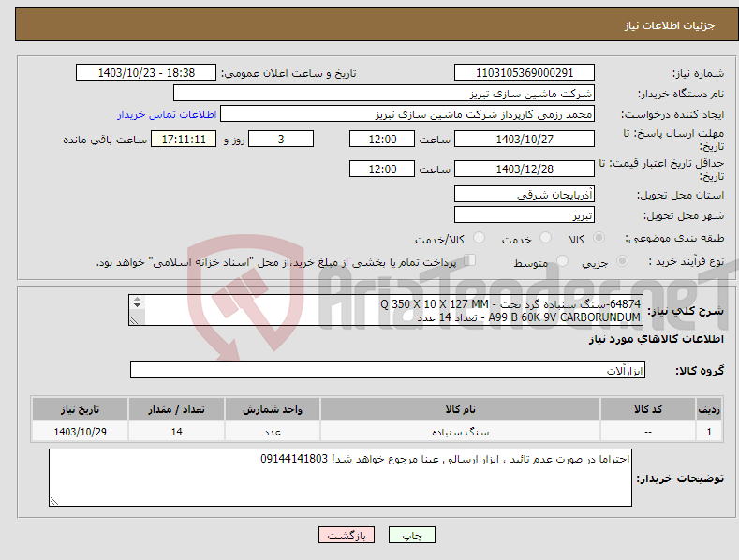Image resolution: width=739 pixels, height=560 pixels.
Task: Click price validity date 1403/12/28
Action: [525, 169]
